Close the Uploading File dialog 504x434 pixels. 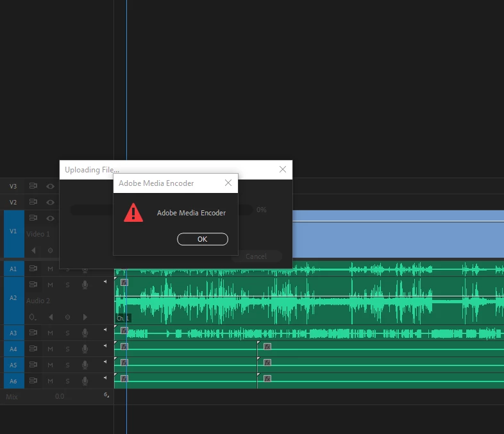283,169
